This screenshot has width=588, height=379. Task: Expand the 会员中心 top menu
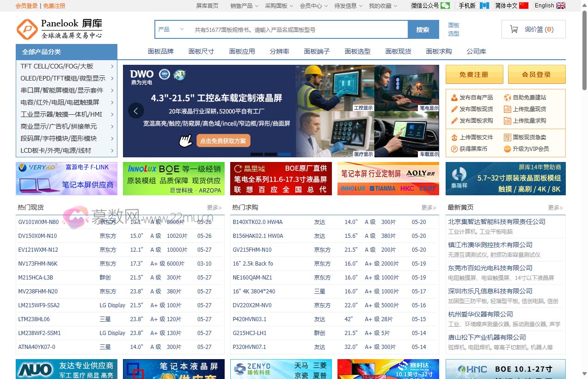(x=313, y=6)
